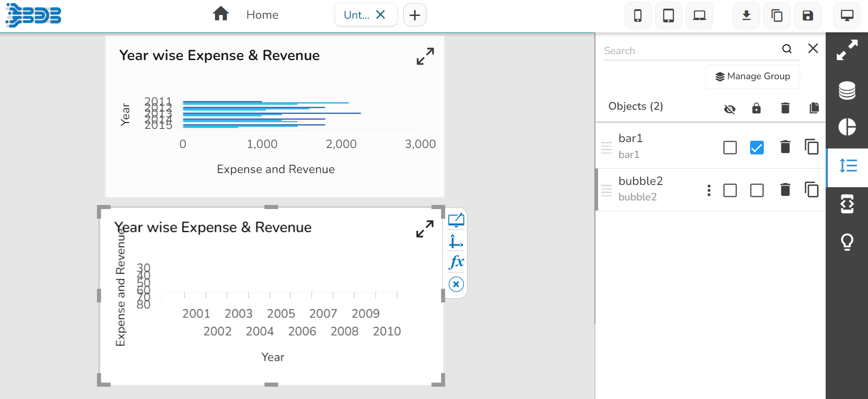Image resolution: width=868 pixels, height=399 pixels.
Task: Click the lightbulb icon in sidebar
Action: click(x=847, y=242)
